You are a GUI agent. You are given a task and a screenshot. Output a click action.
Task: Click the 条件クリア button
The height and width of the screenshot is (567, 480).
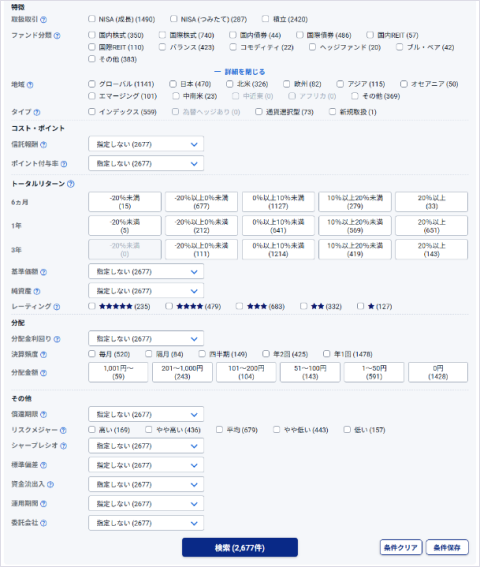pos(401,547)
